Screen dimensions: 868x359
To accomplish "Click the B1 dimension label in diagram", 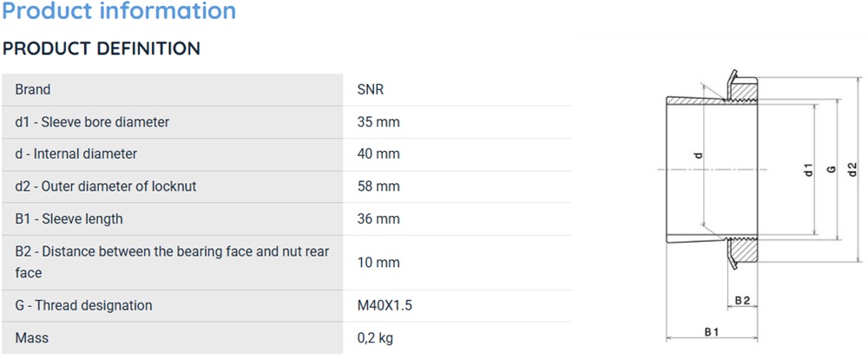I will pyautogui.click(x=712, y=332).
